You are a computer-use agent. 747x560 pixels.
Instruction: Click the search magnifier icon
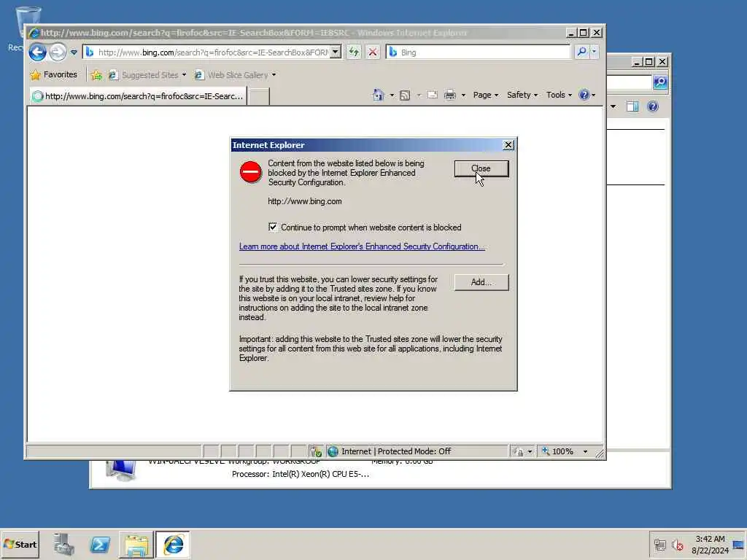[x=581, y=52]
